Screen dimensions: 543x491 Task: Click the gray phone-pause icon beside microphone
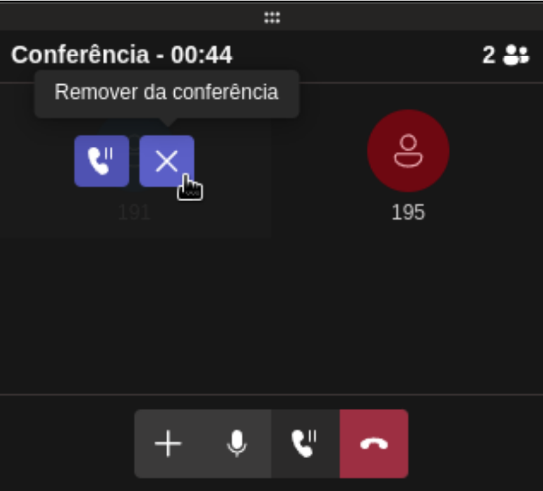pyautogui.click(x=305, y=444)
